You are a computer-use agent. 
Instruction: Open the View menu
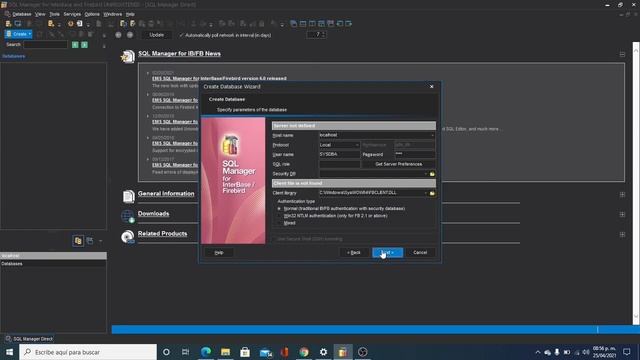coord(40,14)
